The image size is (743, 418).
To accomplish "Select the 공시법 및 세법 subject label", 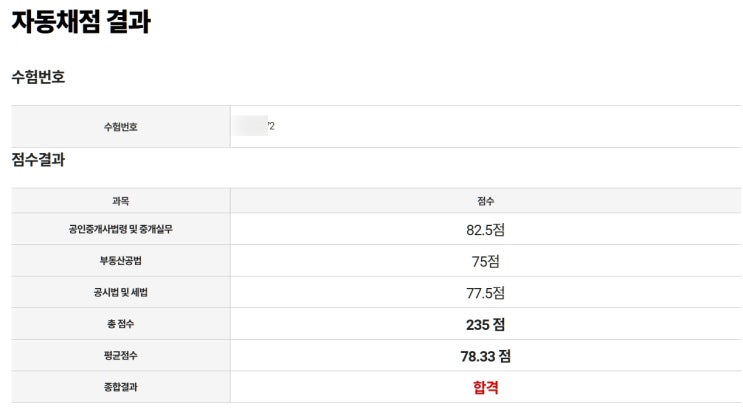I will (x=120, y=292).
